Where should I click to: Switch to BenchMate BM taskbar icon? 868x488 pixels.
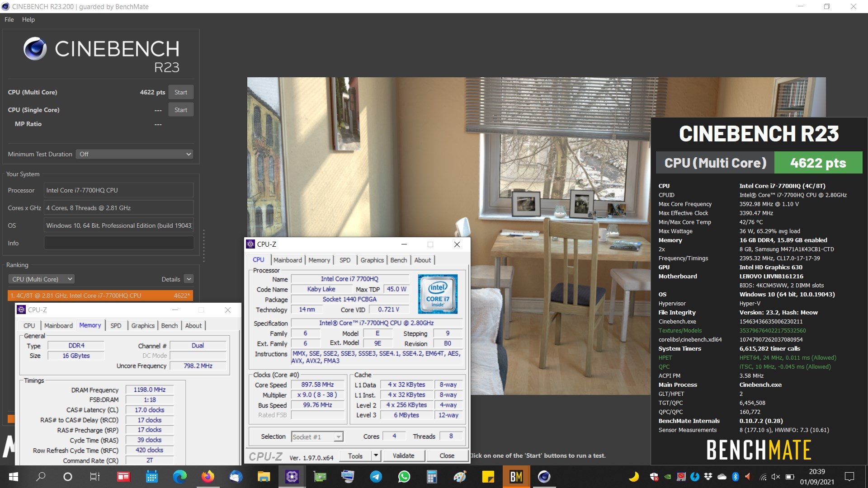[x=516, y=477]
